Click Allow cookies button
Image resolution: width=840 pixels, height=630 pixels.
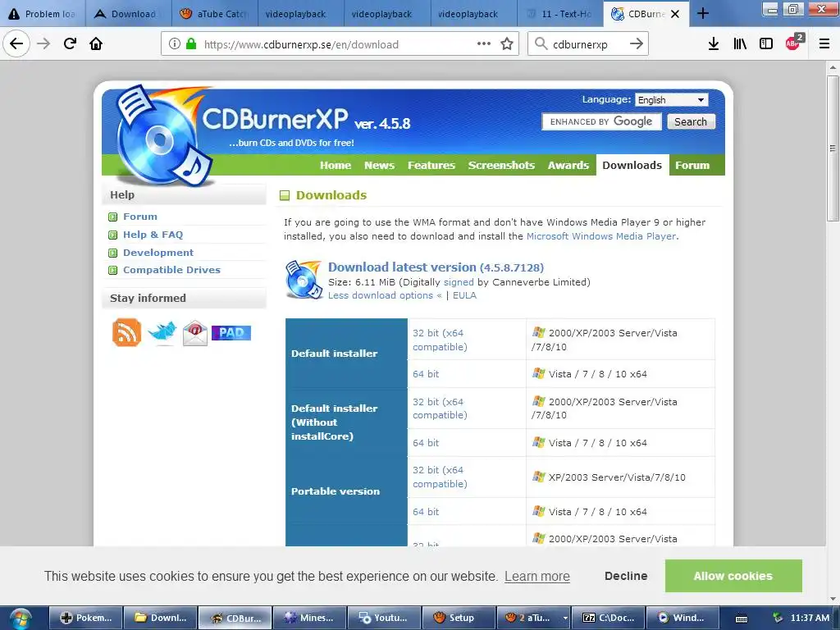(733, 576)
